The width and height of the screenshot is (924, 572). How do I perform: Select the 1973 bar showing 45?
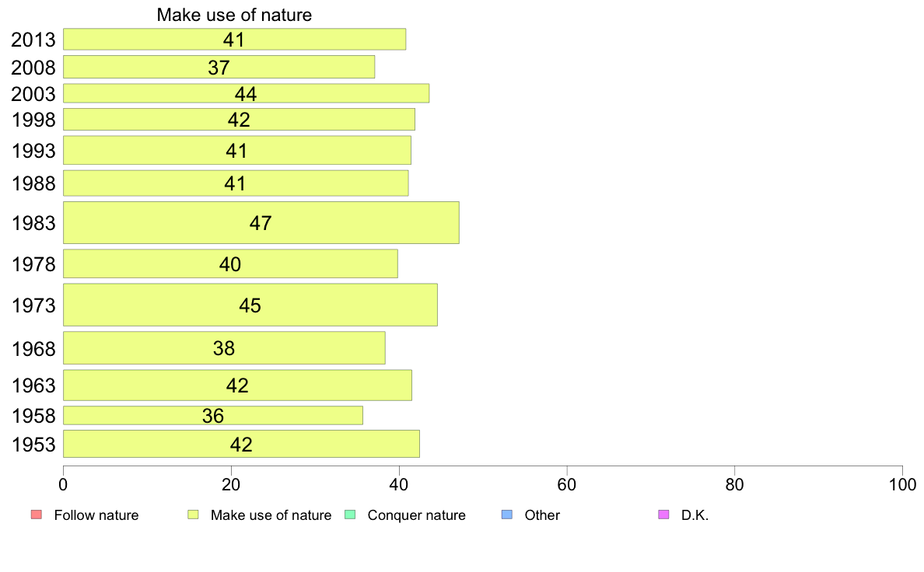coord(250,305)
